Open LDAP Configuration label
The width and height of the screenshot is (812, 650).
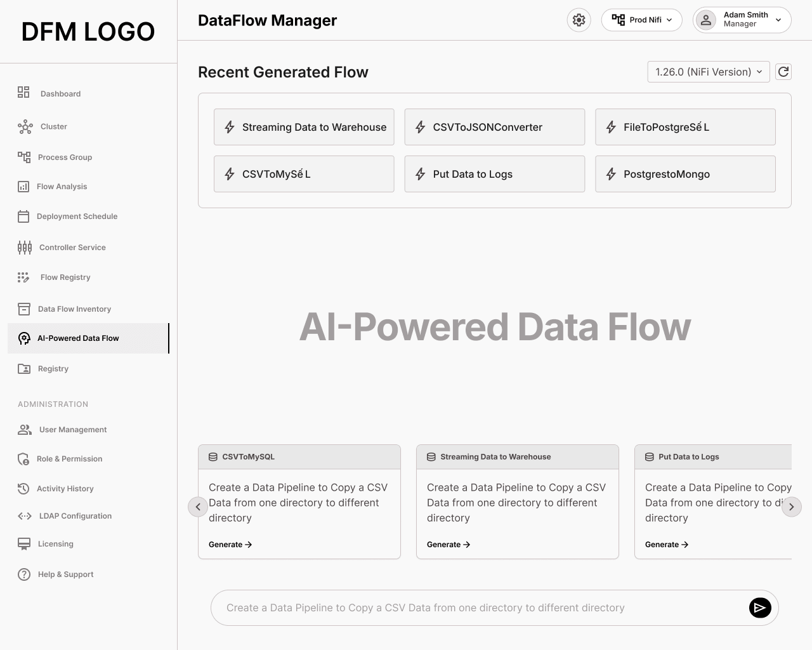(75, 516)
